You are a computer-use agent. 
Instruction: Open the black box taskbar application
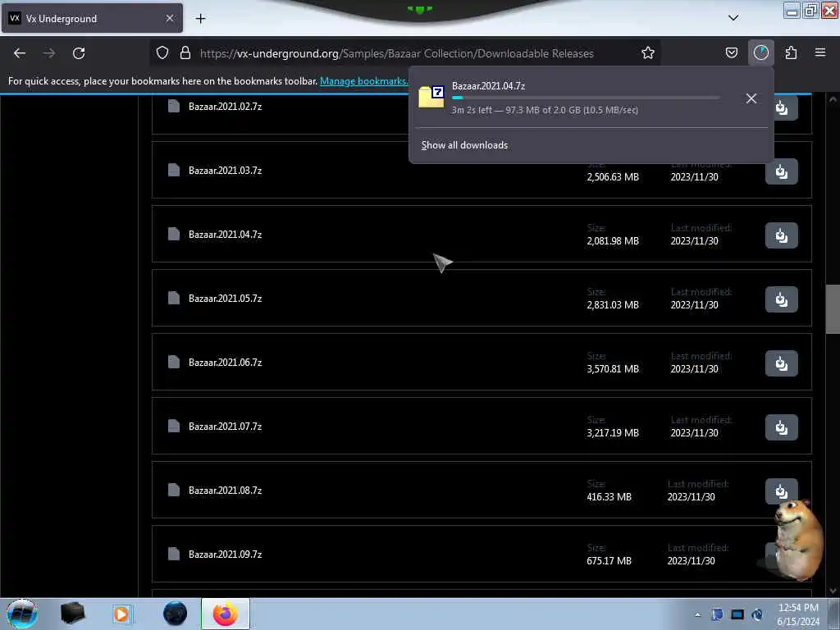[72, 614]
